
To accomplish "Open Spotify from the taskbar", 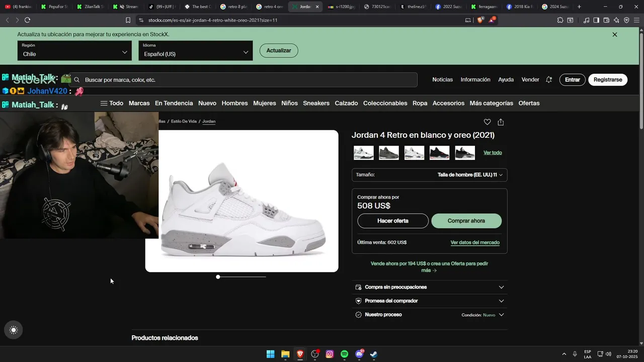I will [344, 354].
